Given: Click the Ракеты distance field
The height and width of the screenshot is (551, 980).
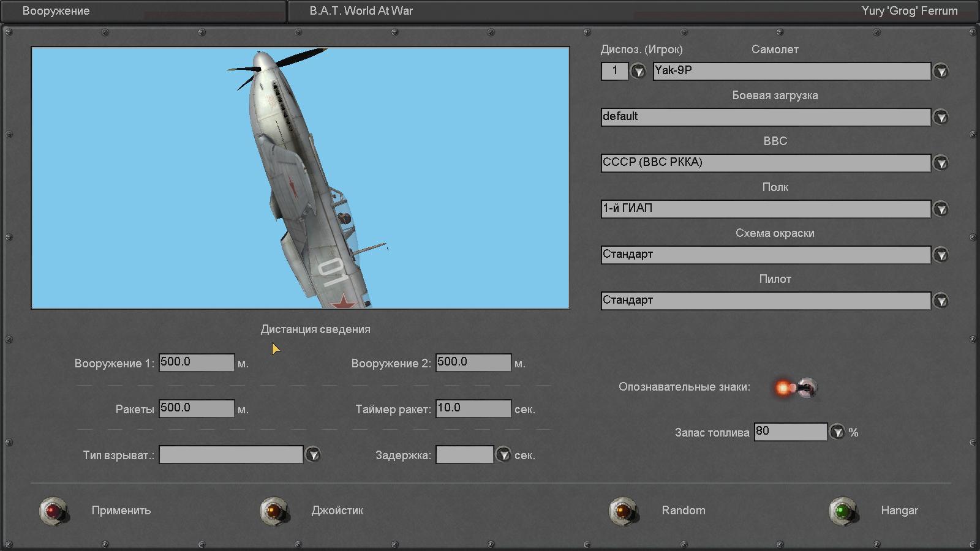Looking at the screenshot, I should pyautogui.click(x=197, y=408).
